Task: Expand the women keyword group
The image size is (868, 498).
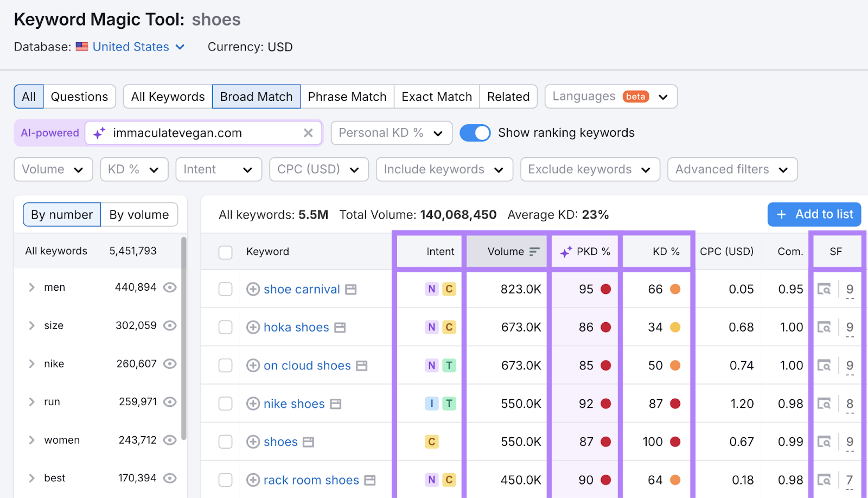Action: (31, 440)
